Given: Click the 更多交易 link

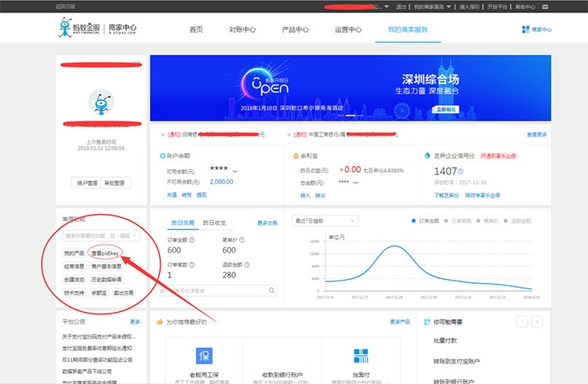Looking at the screenshot, I should tap(267, 223).
